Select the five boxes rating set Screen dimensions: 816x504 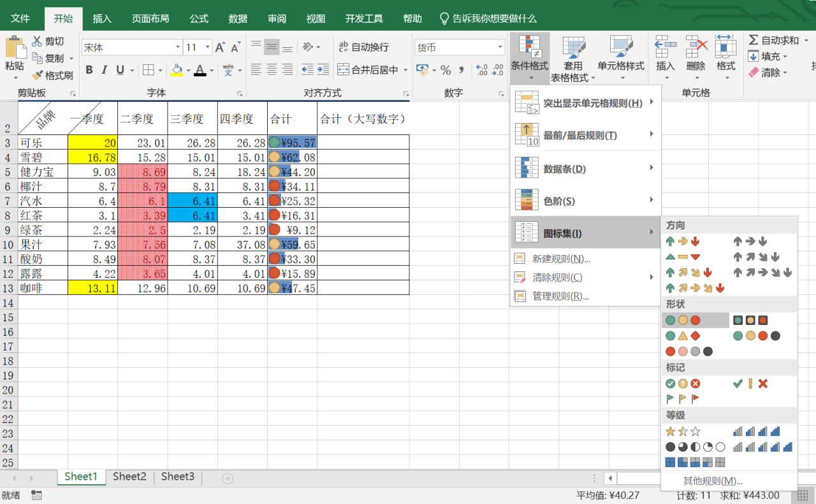point(695,462)
